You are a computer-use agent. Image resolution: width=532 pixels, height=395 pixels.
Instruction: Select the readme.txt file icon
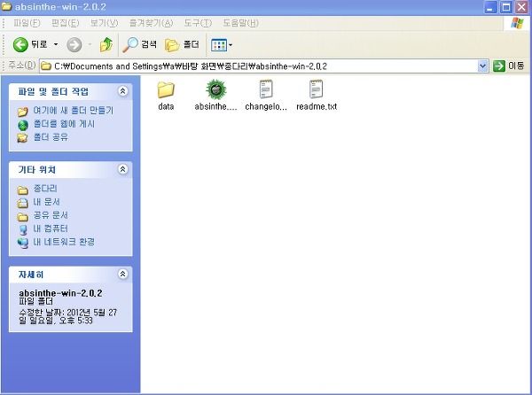click(x=317, y=89)
